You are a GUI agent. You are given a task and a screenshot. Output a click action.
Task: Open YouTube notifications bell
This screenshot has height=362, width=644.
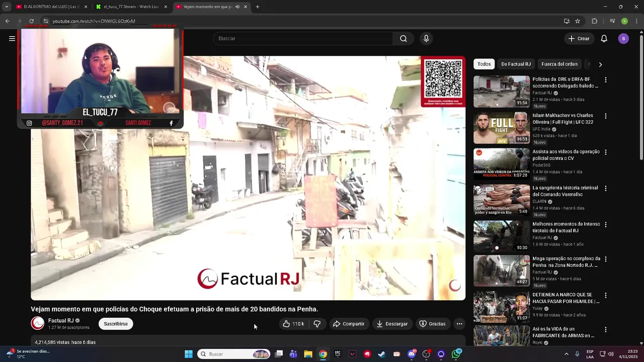point(604,39)
